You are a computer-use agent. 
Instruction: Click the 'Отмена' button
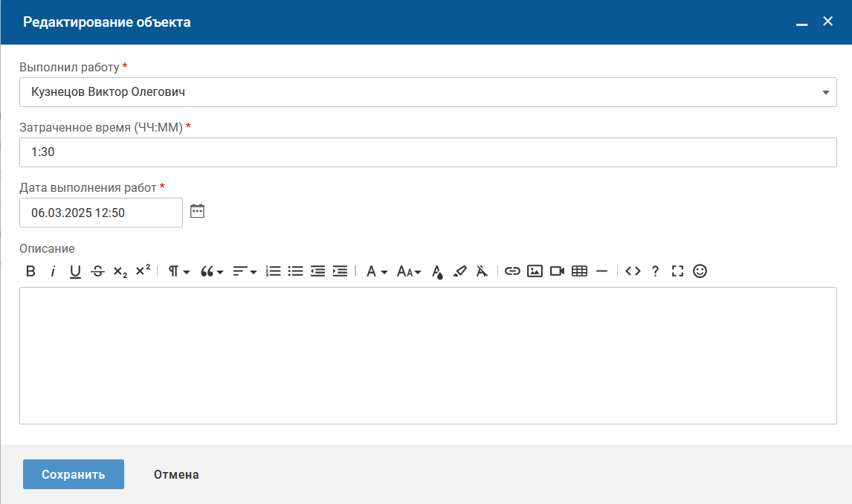tap(176, 474)
